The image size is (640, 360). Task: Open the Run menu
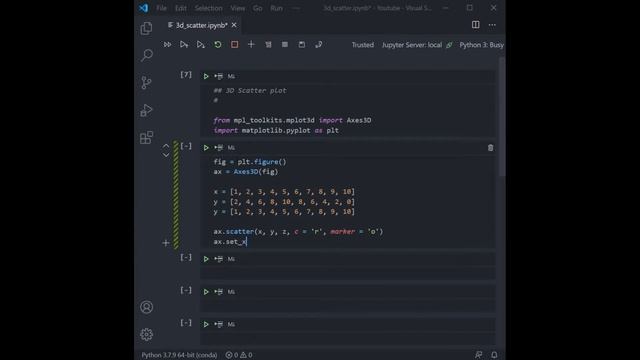coord(276,8)
